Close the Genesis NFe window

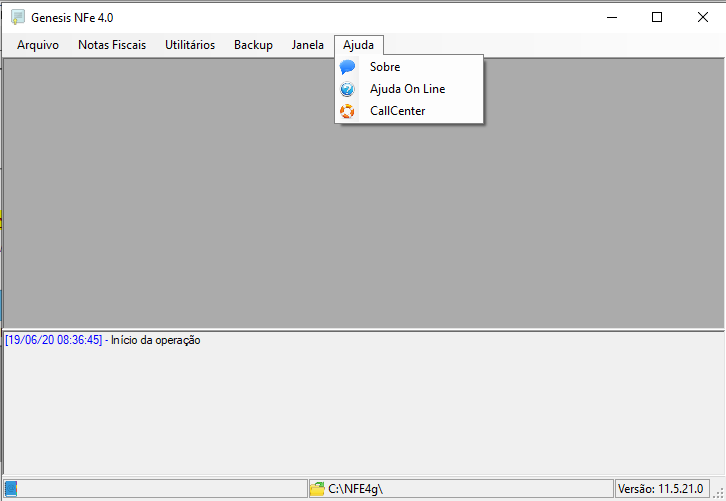pyautogui.click(x=702, y=18)
